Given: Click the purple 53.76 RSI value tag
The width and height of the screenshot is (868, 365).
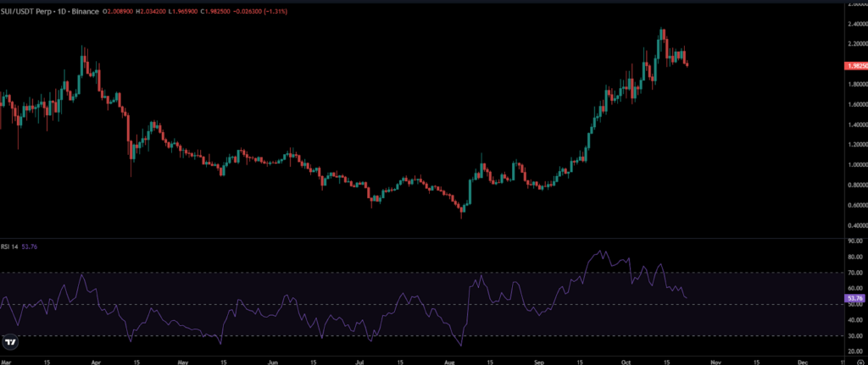Looking at the screenshot, I should click(856, 298).
